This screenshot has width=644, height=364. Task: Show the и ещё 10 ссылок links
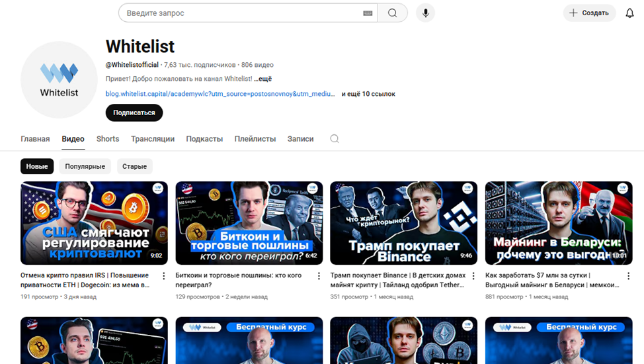[368, 94]
